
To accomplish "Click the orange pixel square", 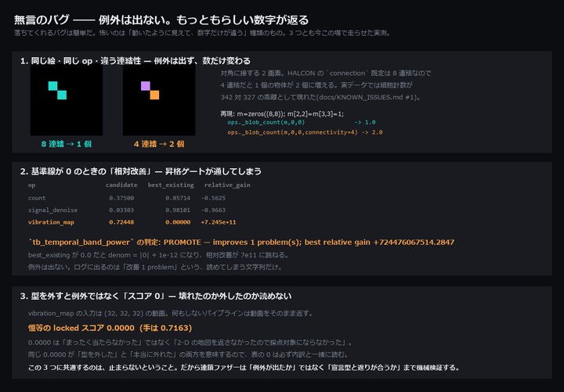I will (154, 95).
